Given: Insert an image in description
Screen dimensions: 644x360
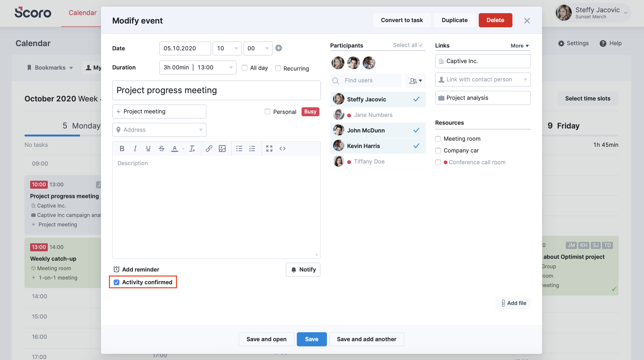Looking at the screenshot, I should (x=222, y=148).
